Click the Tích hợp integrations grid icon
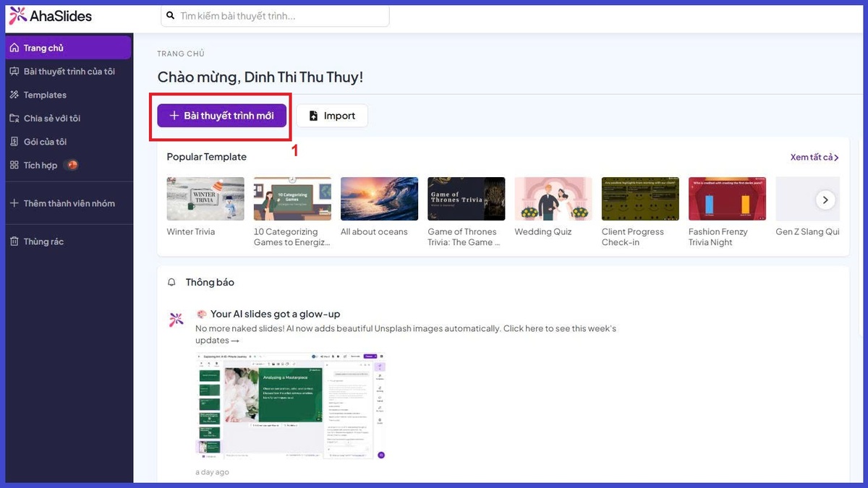Viewport: 868px width, 488px height. coord(14,166)
